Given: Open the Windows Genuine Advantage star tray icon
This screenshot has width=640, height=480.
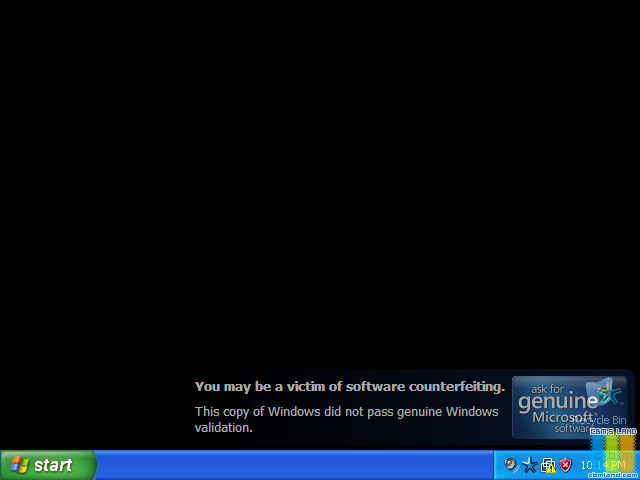Looking at the screenshot, I should 529,465.
